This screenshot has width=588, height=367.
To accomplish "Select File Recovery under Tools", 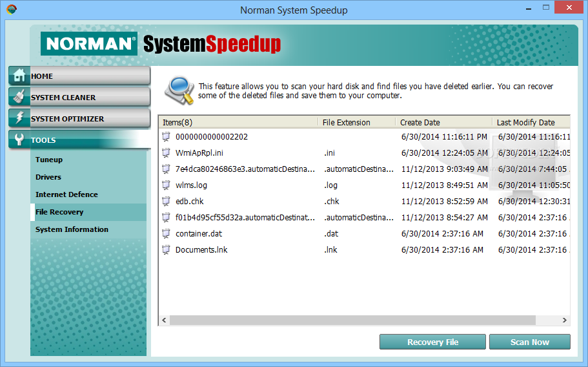I will 88,212.
